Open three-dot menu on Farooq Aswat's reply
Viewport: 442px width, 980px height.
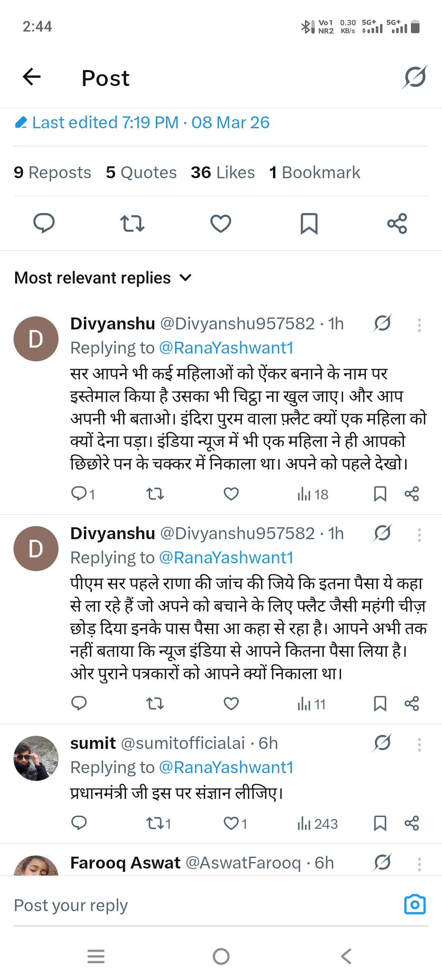419,864
